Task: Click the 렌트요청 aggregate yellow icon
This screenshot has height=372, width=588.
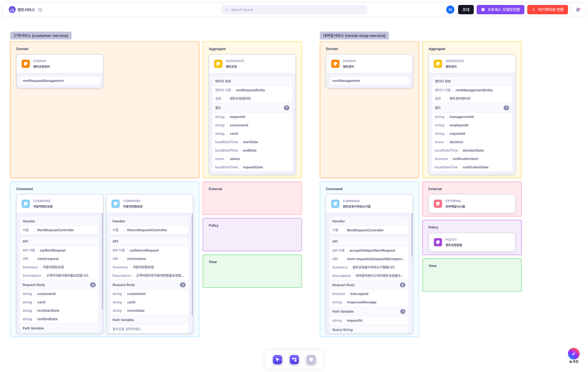Action: (x=218, y=64)
